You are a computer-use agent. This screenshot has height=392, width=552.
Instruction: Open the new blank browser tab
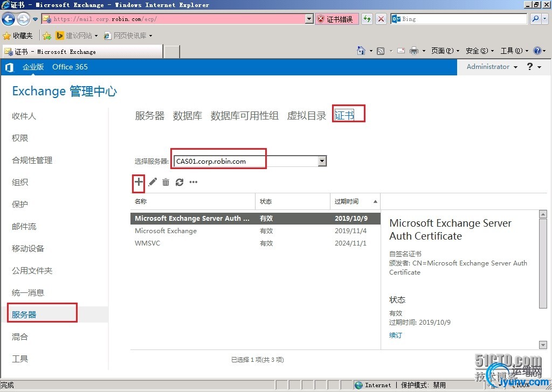172,52
